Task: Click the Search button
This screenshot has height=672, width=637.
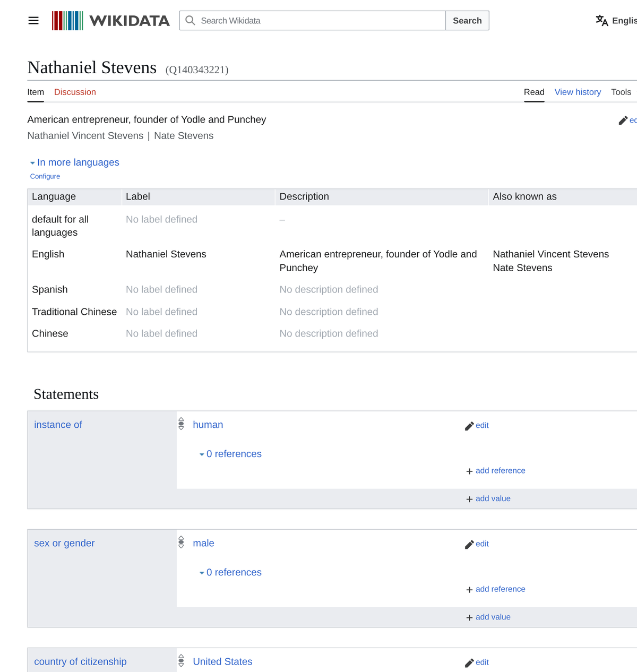Action: [x=467, y=21]
